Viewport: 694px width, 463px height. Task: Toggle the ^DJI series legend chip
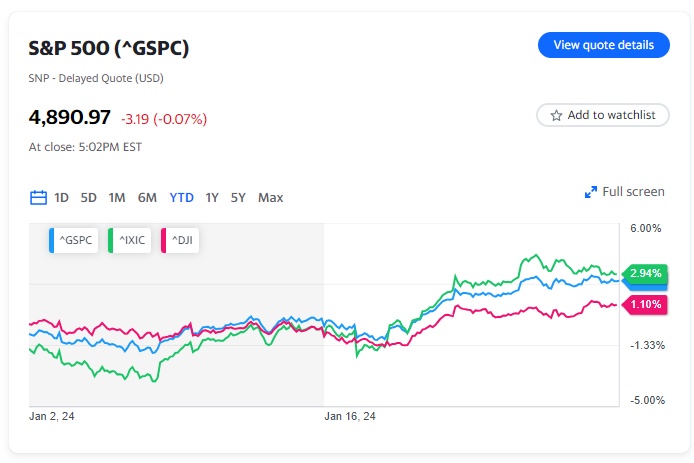[181, 241]
